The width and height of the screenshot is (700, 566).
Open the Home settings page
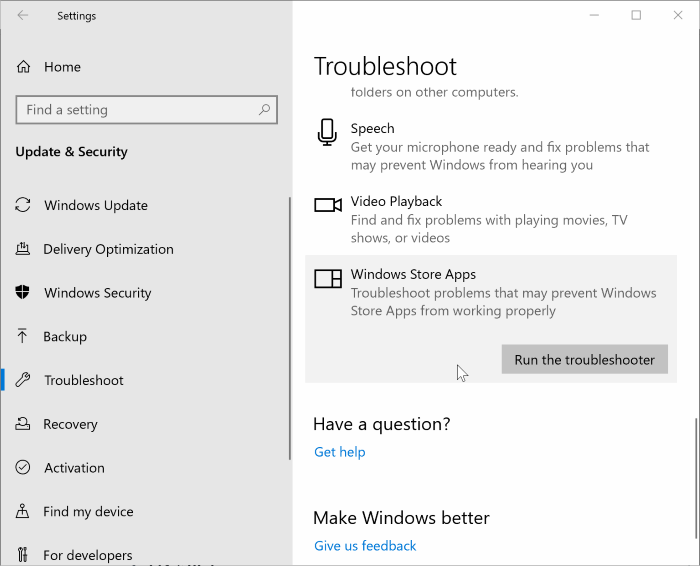point(62,67)
